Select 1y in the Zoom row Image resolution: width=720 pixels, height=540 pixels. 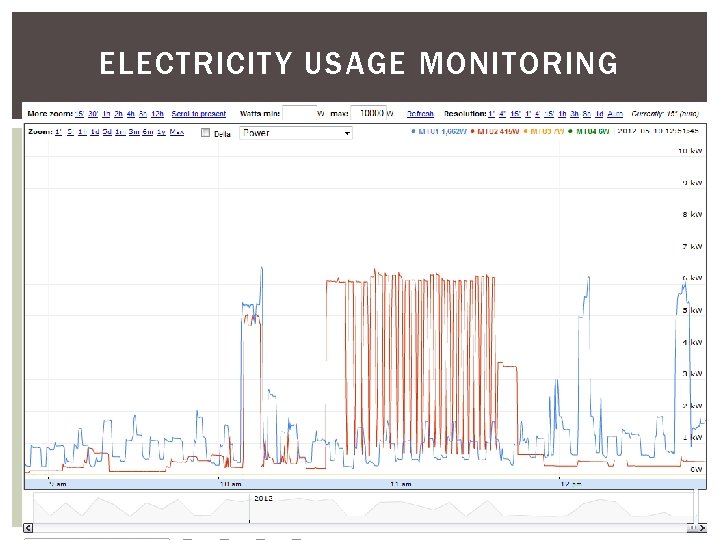pos(161,132)
